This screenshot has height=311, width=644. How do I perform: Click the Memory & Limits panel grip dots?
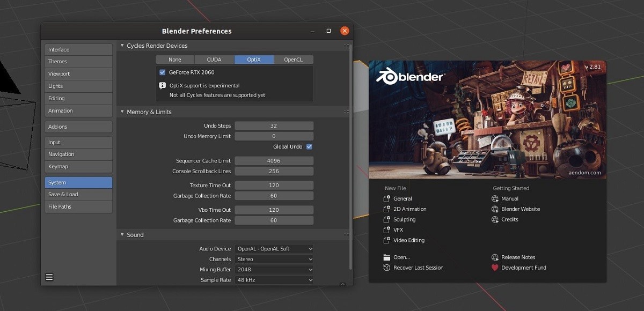pos(346,112)
